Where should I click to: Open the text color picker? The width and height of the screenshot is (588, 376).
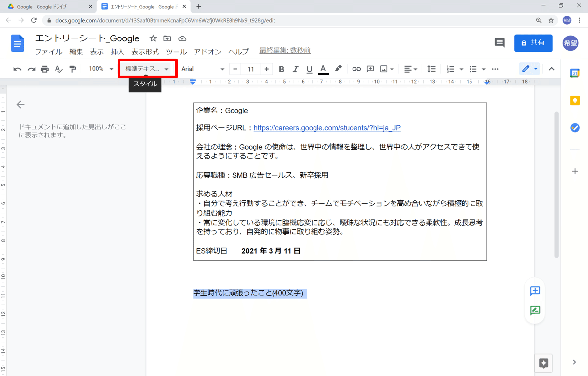tap(323, 69)
